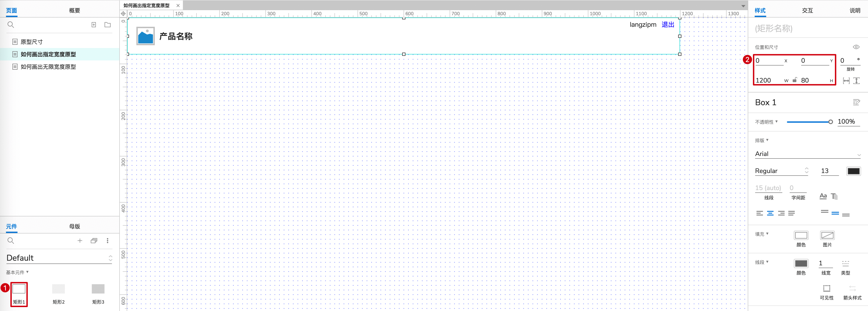Click the fit width to text icon
The height and width of the screenshot is (311, 868).
pos(846,81)
